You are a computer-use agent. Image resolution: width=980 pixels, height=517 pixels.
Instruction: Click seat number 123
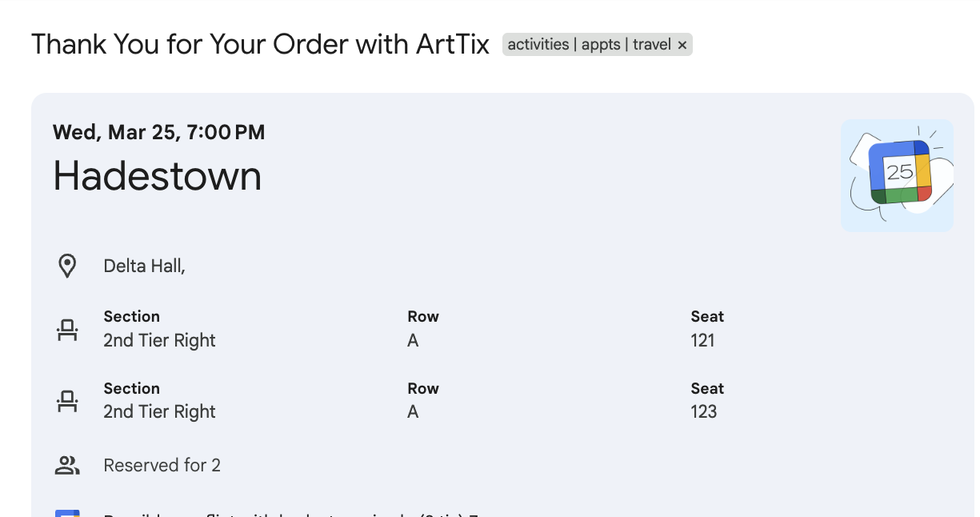703,411
